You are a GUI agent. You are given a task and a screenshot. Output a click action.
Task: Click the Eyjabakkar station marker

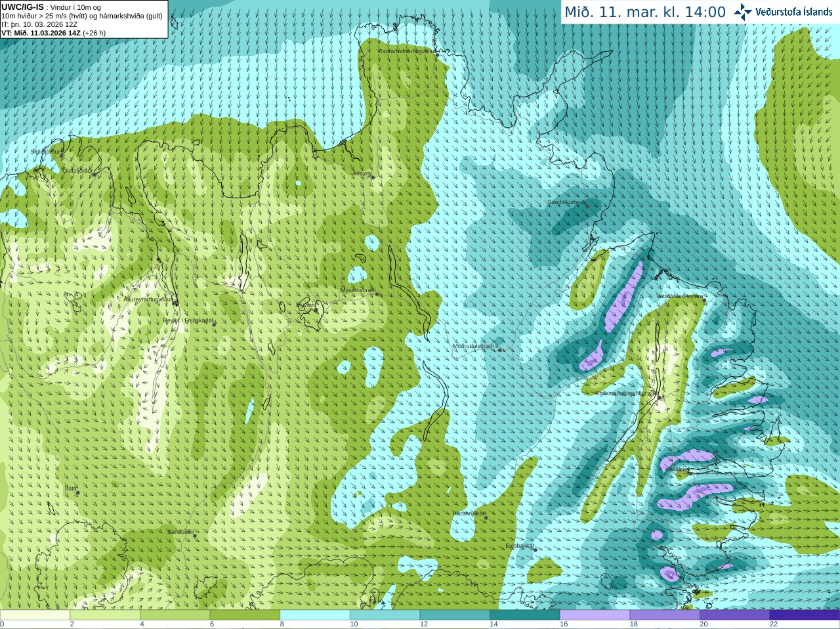pos(535,550)
